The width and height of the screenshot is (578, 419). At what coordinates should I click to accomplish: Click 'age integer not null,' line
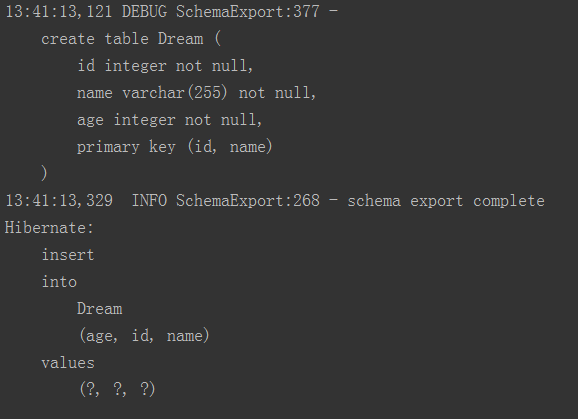[x=170, y=120]
